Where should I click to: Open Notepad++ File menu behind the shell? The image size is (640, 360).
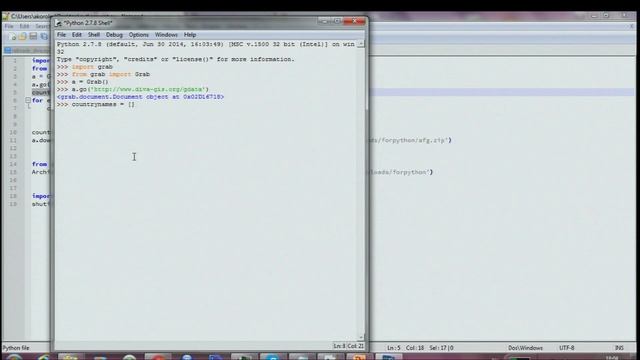(9, 26)
